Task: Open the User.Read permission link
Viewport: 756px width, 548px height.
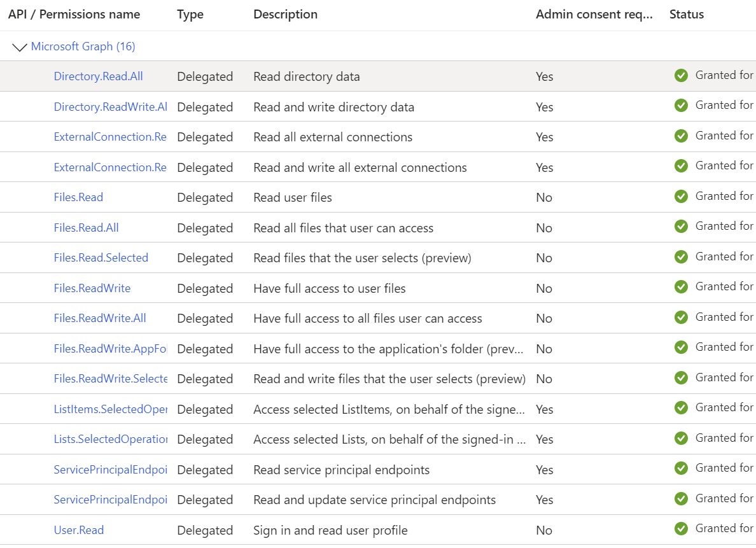Action: (x=78, y=530)
